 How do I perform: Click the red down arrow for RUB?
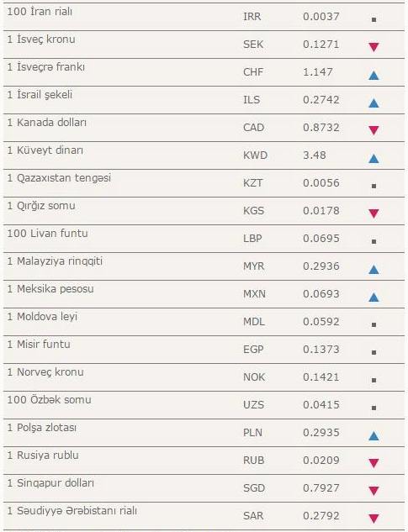pos(374,463)
